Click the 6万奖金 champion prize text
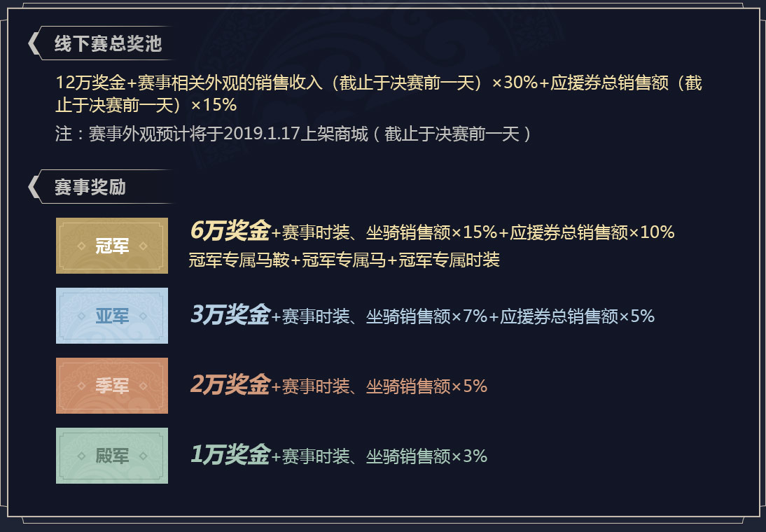The image size is (766, 532). point(230,230)
